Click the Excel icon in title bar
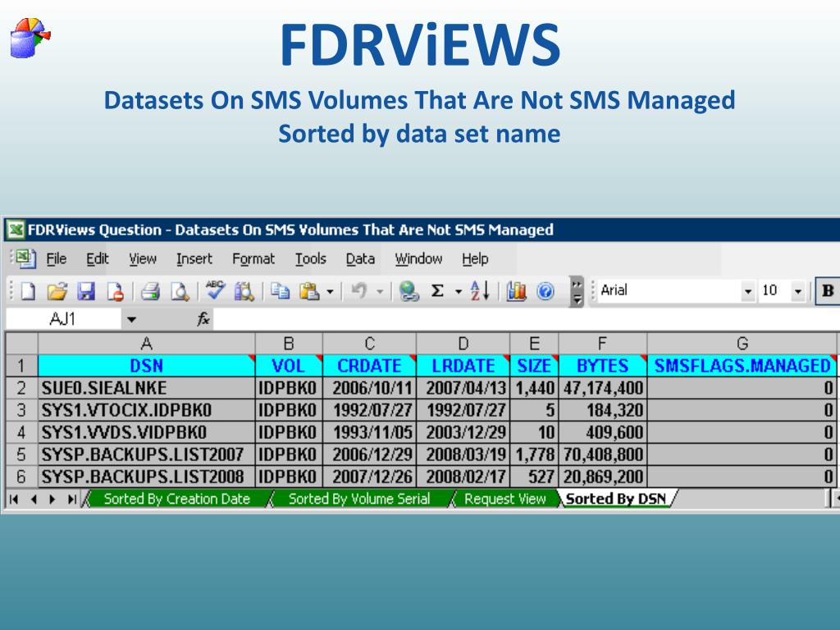 [16, 230]
